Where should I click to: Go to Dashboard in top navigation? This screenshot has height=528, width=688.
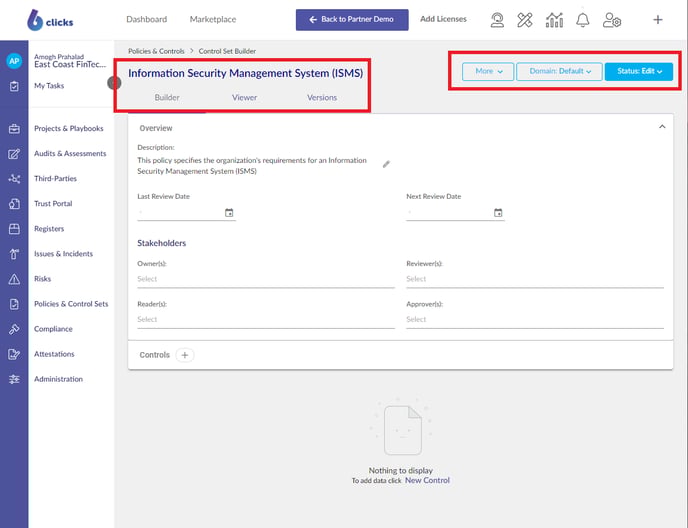pyautogui.click(x=147, y=19)
